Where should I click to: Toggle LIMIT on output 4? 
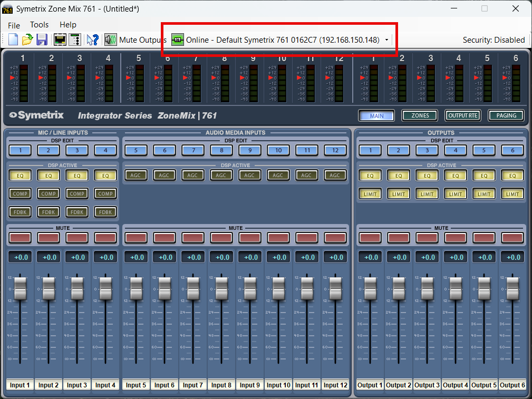(x=456, y=194)
